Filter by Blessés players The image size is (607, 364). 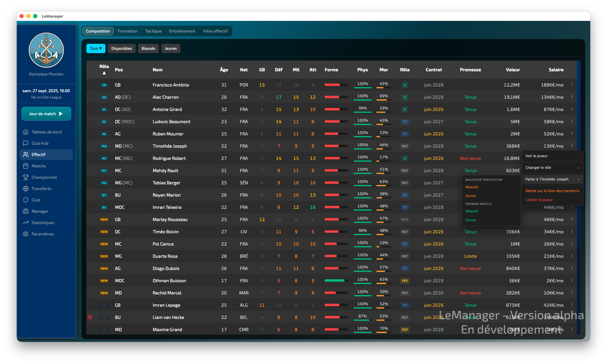coord(148,48)
